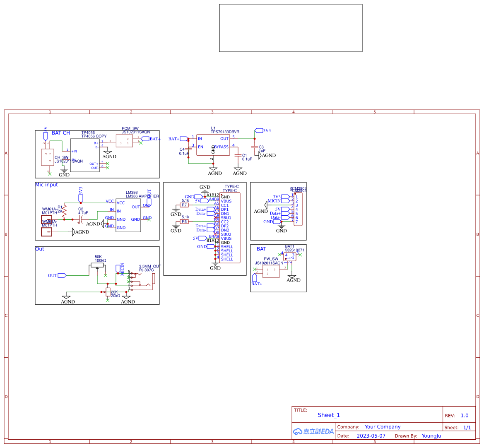Select the 3V3 power flag near C3
Viewport: 484px width, 448px height.
pos(260,130)
